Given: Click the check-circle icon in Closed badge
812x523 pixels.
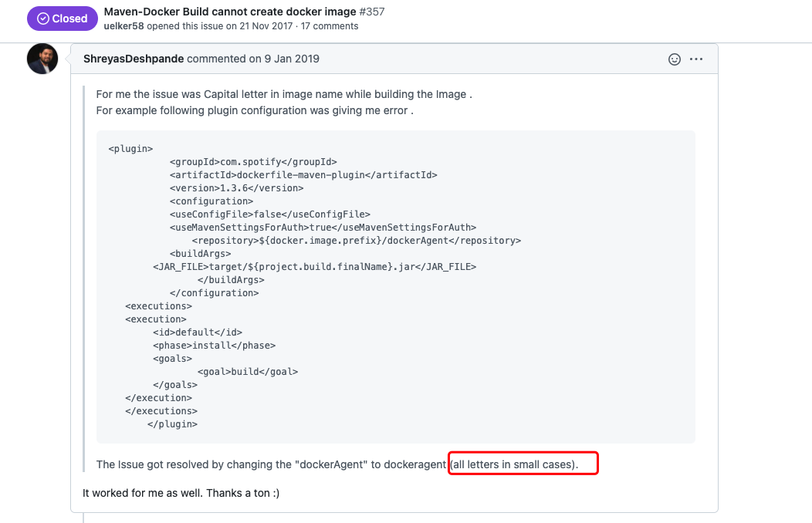Looking at the screenshot, I should coord(43,19).
